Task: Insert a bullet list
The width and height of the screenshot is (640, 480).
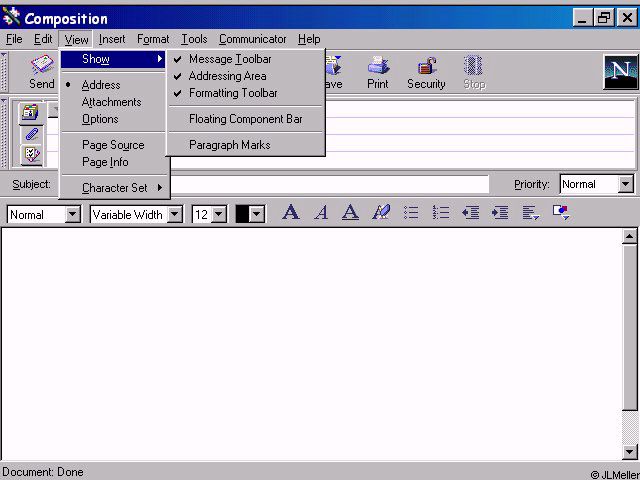Action: tap(411, 213)
